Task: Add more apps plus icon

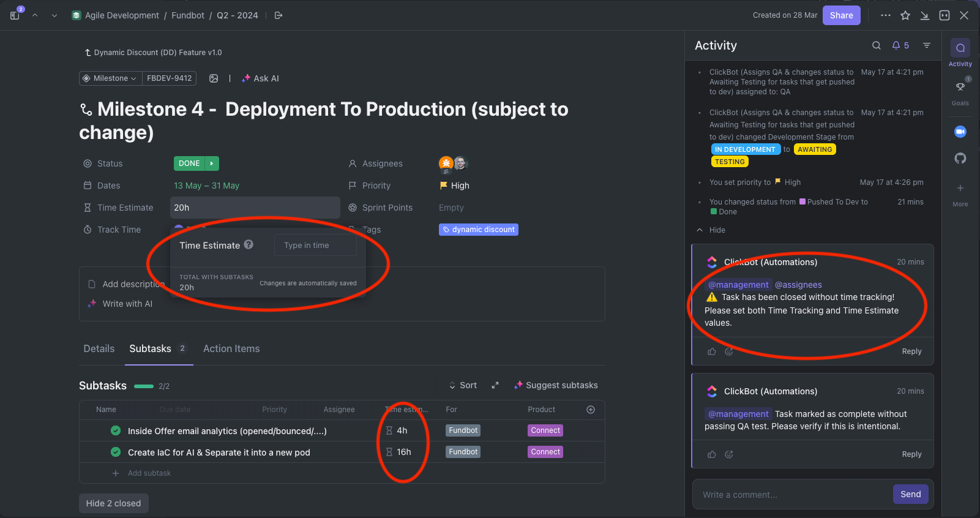Action: click(960, 188)
